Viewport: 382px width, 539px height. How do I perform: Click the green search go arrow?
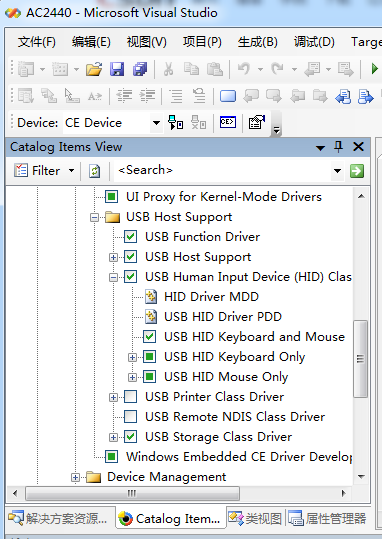[x=357, y=170]
